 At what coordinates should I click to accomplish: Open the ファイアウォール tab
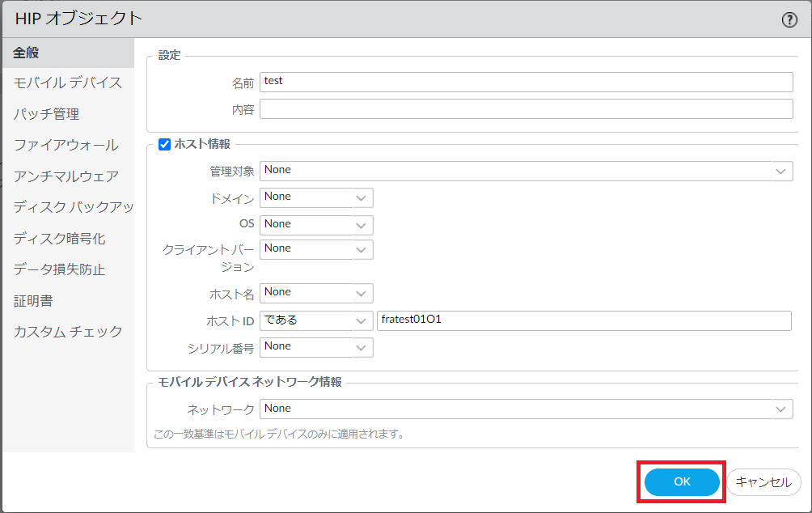click(x=66, y=145)
